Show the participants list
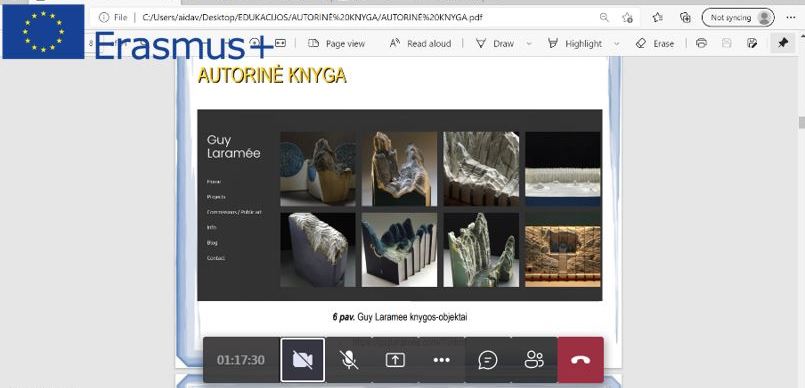This screenshot has height=388, width=805. coord(534,360)
